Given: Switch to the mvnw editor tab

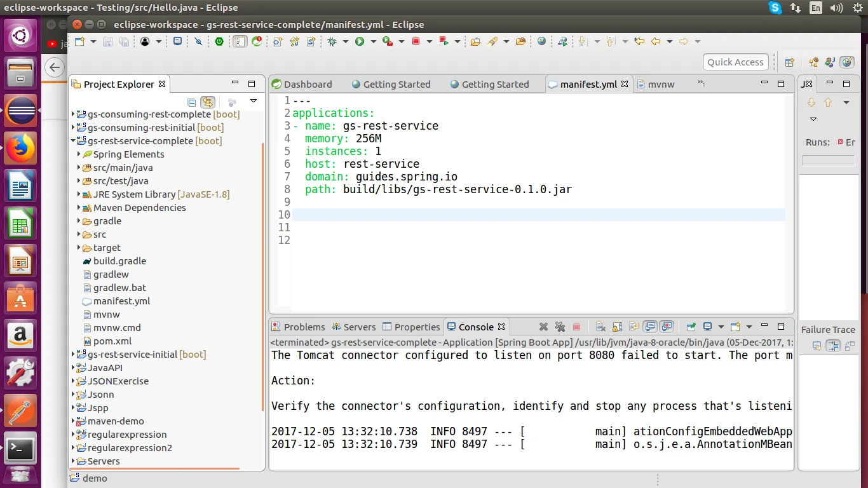Looking at the screenshot, I should pos(655,84).
